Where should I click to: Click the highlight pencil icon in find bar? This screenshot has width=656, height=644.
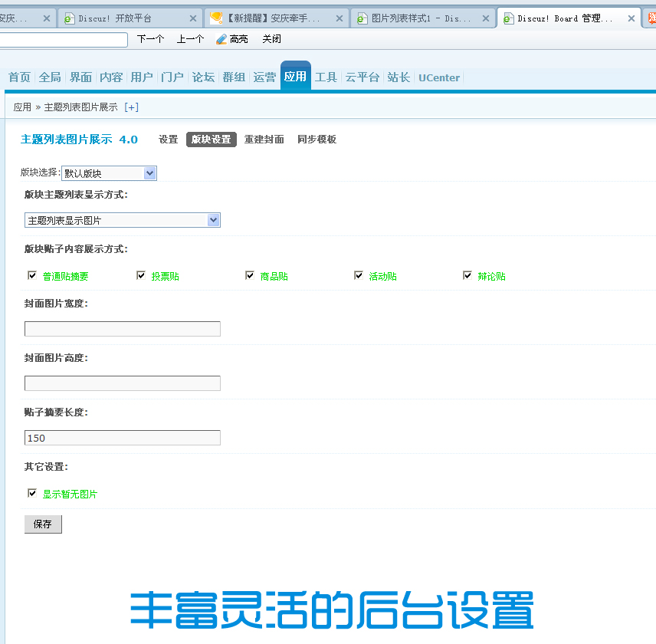click(221, 39)
